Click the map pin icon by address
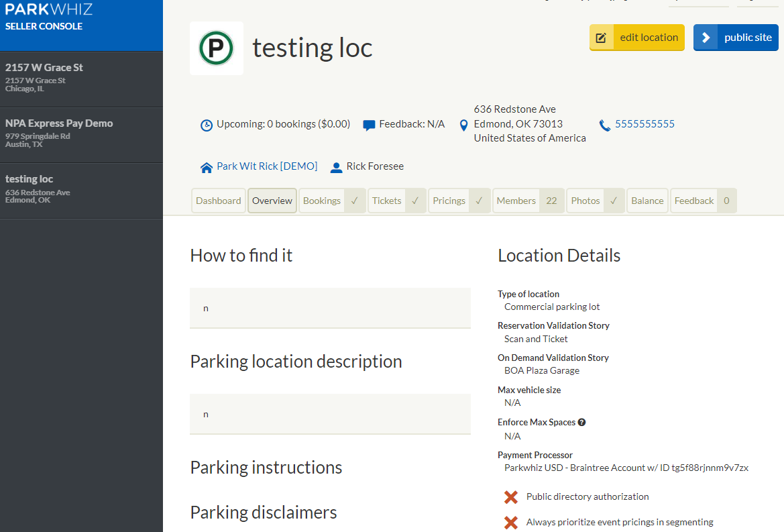784x532 pixels. [463, 125]
